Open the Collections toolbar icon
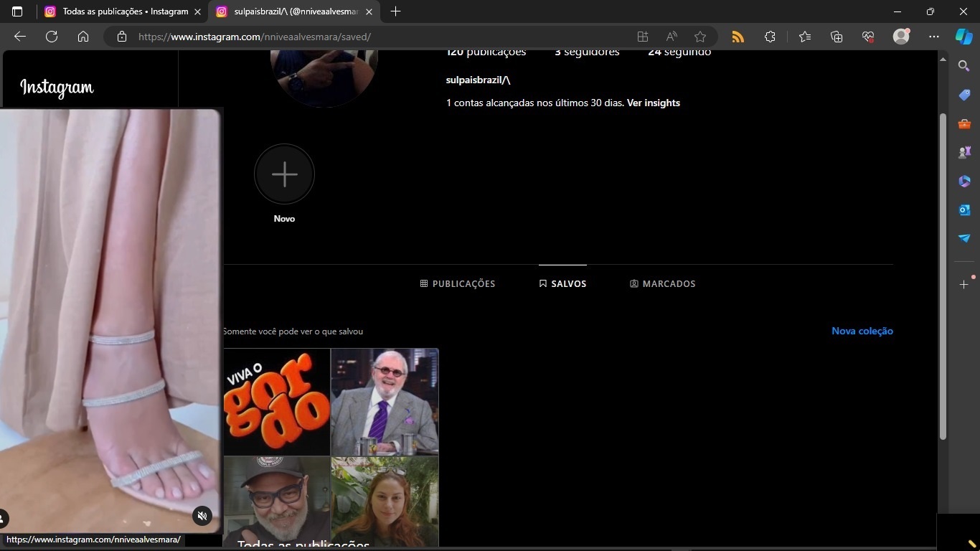Screen dimensions: 980x551 click(837, 37)
